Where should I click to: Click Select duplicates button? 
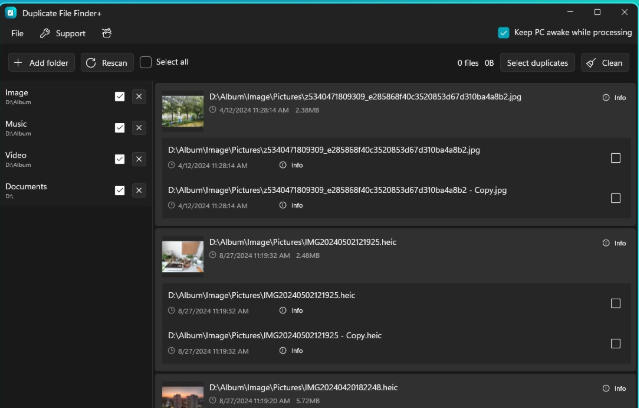(x=537, y=63)
